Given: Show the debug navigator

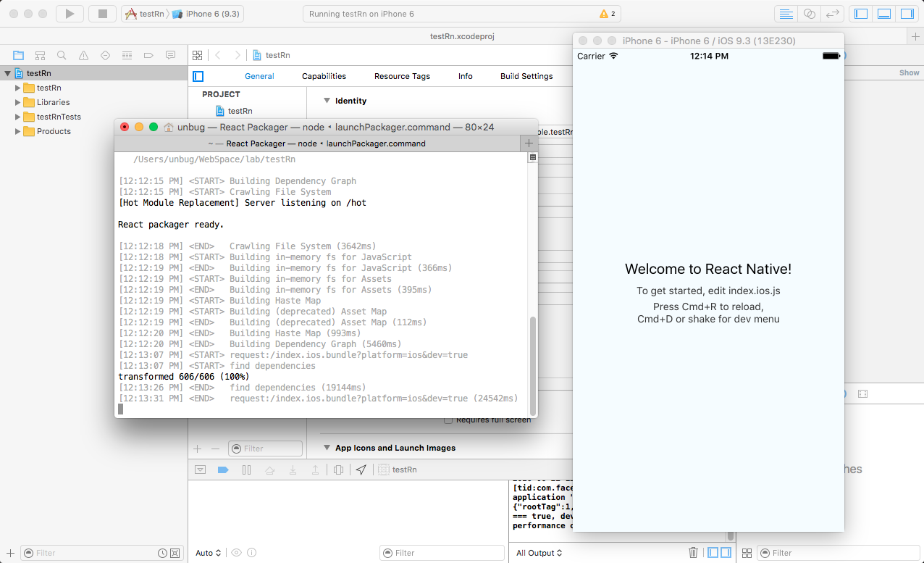Looking at the screenshot, I should (x=127, y=55).
